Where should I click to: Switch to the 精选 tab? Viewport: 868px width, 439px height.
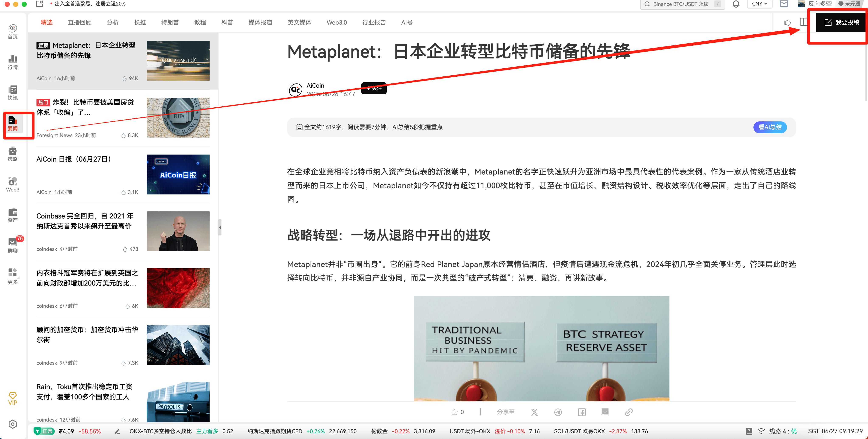pos(46,22)
